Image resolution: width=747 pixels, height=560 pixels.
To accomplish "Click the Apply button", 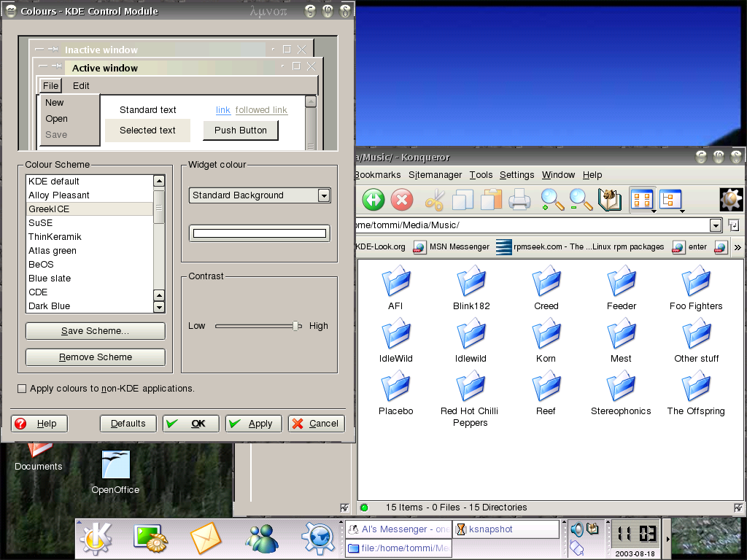I will (x=254, y=424).
